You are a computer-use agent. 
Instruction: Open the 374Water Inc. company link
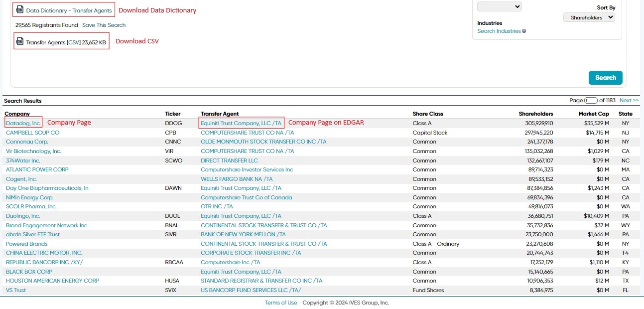coord(23,160)
